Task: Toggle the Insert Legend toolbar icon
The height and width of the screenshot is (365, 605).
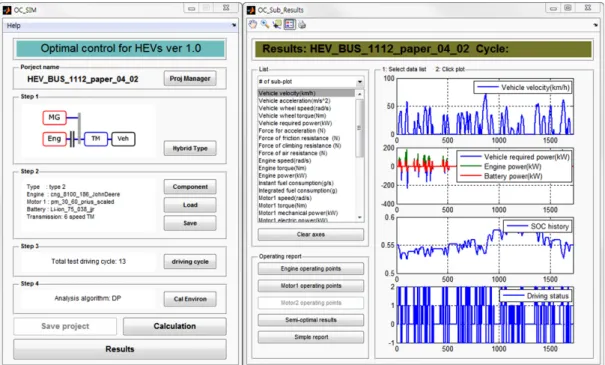Action: 289,25
